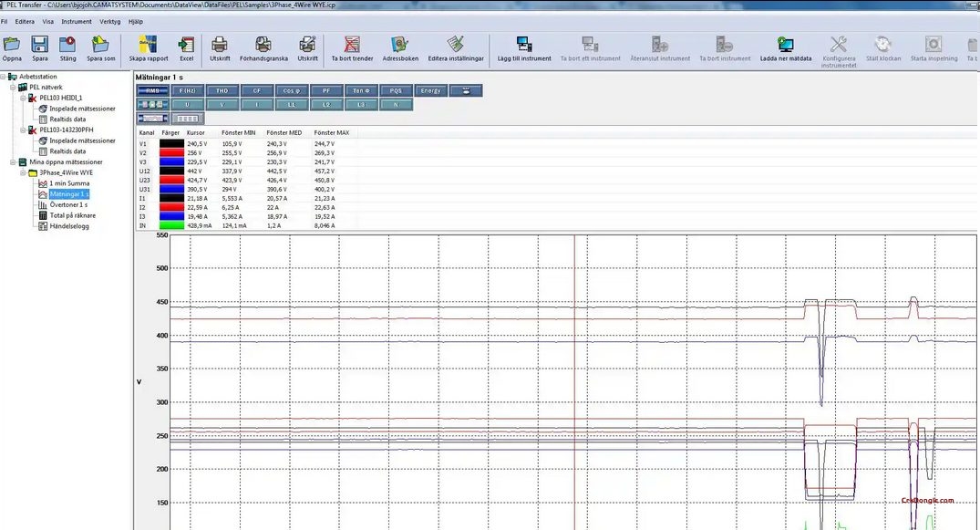980x530 pixels.
Task: Toggle the L3 phase filter
Action: (361, 105)
